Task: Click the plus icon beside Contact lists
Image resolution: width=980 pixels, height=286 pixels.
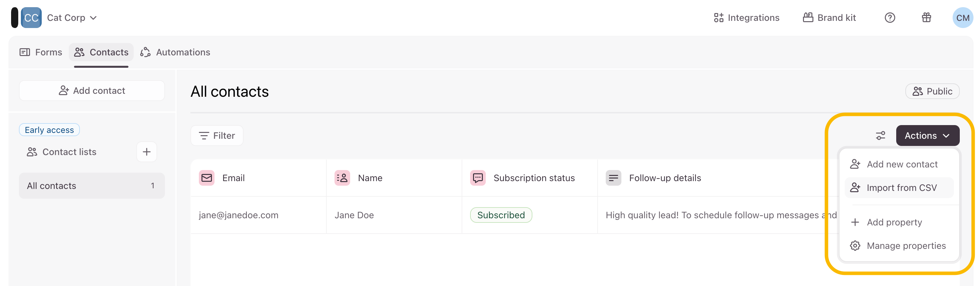Action: [146, 152]
